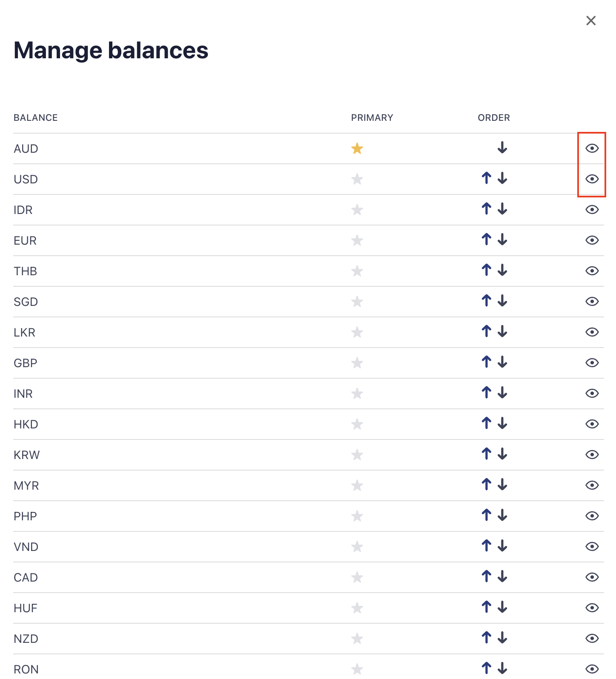Select the HUF balance row label
This screenshot has width=616, height=679.
point(26,608)
